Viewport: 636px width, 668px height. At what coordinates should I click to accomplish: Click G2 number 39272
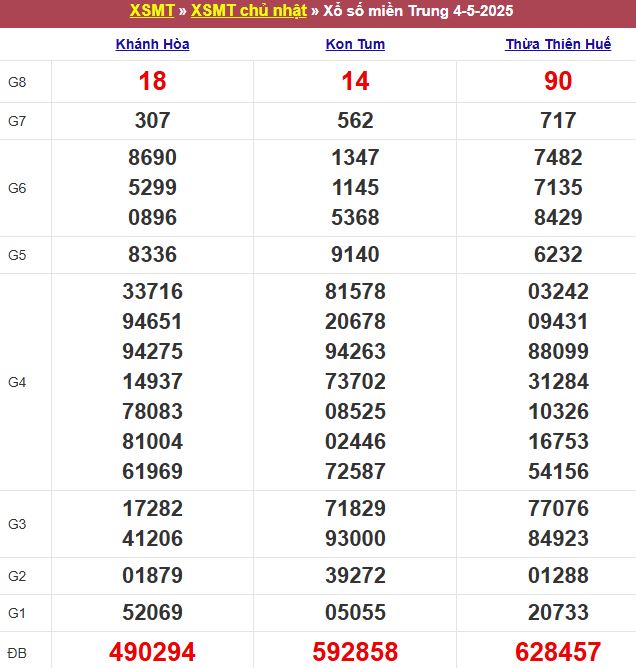click(355, 575)
